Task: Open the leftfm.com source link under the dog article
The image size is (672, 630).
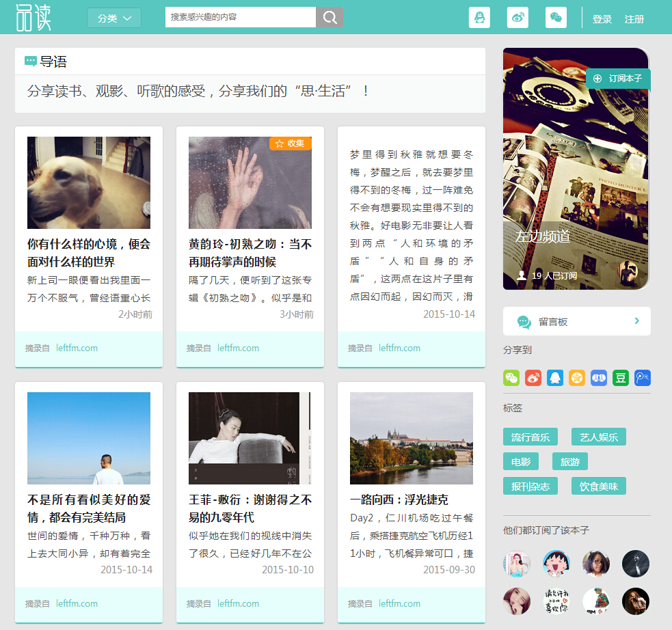Action: (77, 348)
